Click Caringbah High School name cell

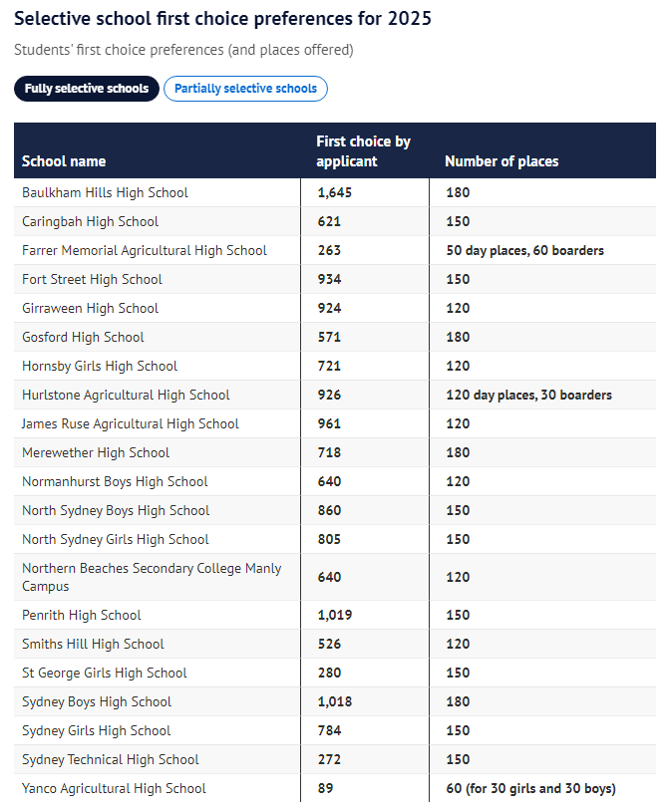90,221
